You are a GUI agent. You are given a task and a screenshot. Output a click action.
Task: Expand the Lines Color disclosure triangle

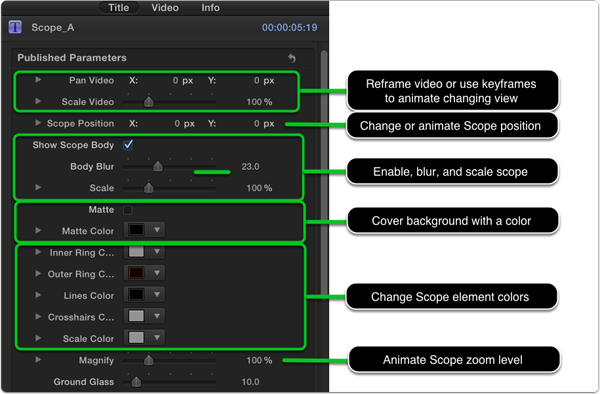pyautogui.click(x=38, y=295)
